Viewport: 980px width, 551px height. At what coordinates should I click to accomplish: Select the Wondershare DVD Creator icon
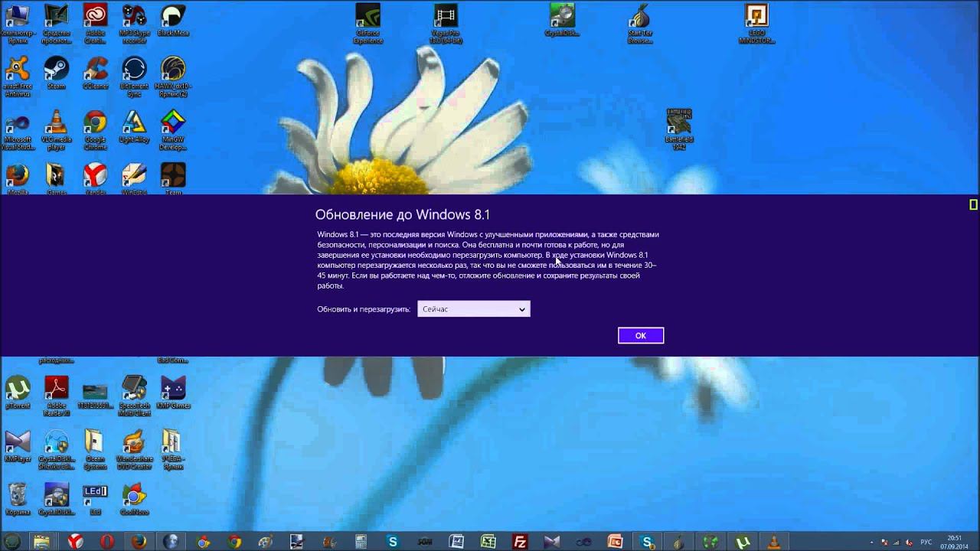(x=134, y=448)
